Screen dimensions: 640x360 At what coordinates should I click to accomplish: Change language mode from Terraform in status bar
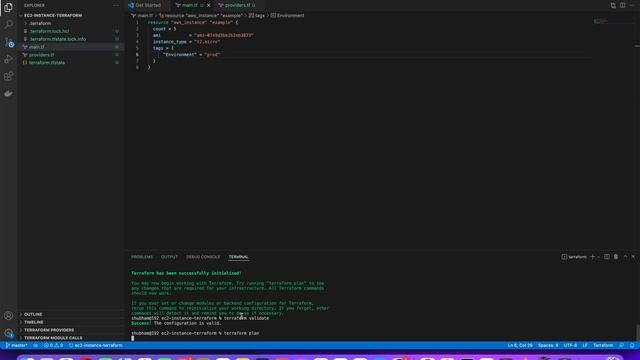(x=603, y=345)
